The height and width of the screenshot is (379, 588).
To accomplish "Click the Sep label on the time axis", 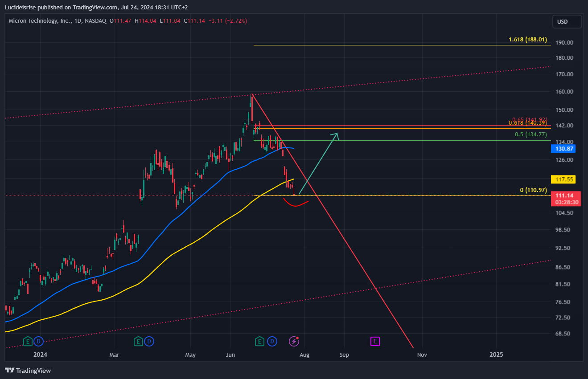I will pyautogui.click(x=344, y=355).
